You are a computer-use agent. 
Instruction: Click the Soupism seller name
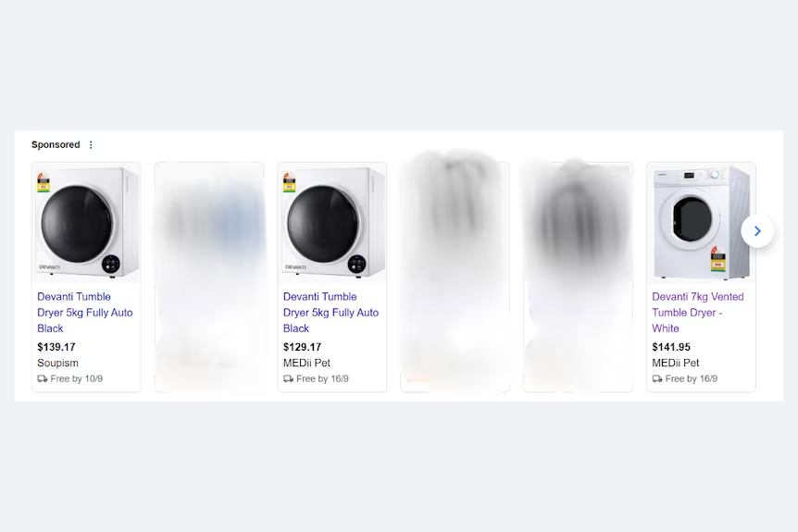[58, 363]
